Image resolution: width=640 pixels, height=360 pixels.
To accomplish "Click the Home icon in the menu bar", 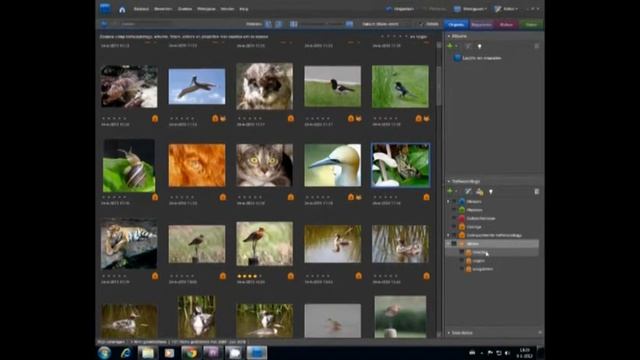I will tap(122, 9).
